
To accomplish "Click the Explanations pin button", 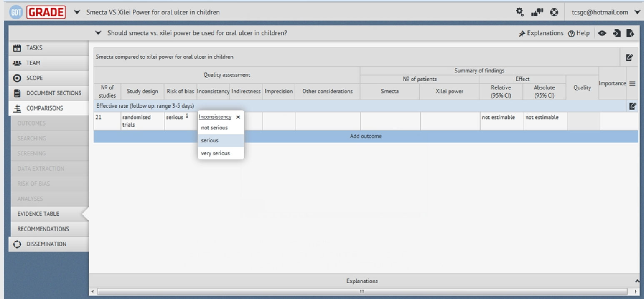I will coord(541,33).
